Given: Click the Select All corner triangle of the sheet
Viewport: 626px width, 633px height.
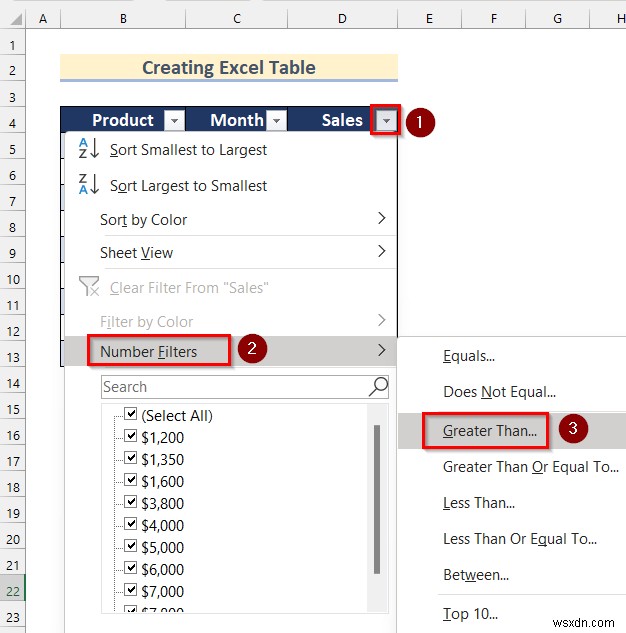Looking at the screenshot, I should 16,19.
